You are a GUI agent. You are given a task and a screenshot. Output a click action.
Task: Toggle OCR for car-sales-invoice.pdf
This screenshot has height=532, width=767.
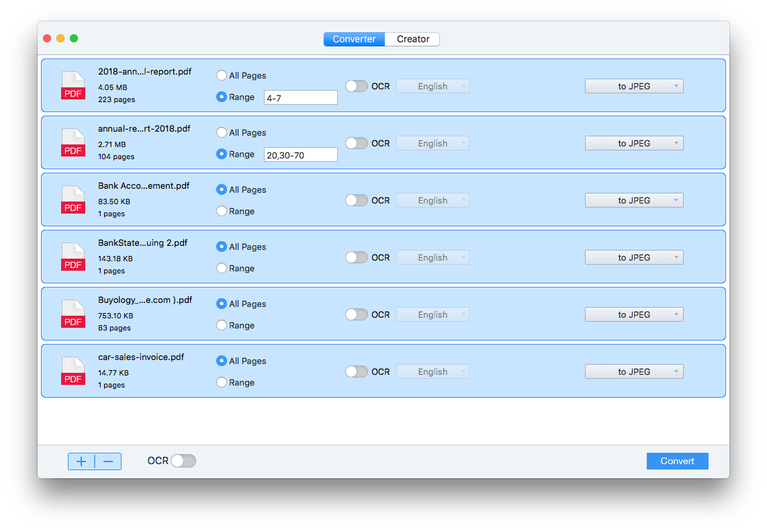click(357, 371)
